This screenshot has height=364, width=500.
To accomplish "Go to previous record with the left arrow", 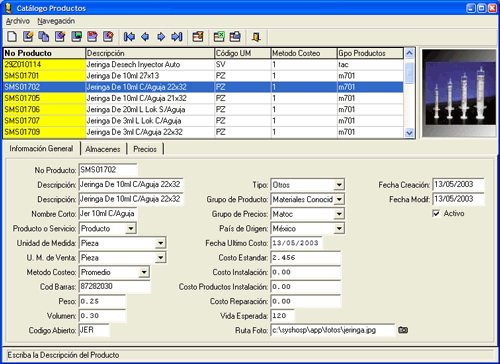I will coord(145,36).
